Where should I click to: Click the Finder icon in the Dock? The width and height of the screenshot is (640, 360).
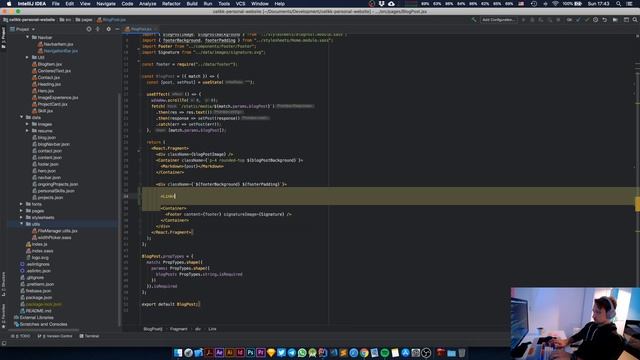click(178, 353)
